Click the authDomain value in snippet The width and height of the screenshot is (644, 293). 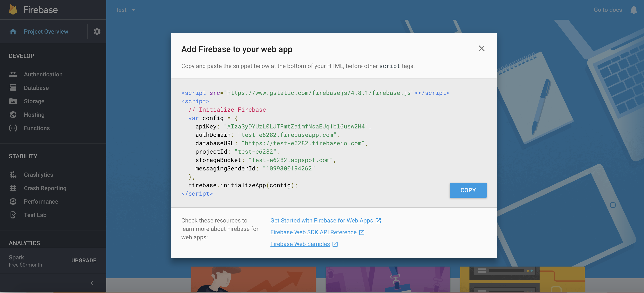(x=287, y=135)
